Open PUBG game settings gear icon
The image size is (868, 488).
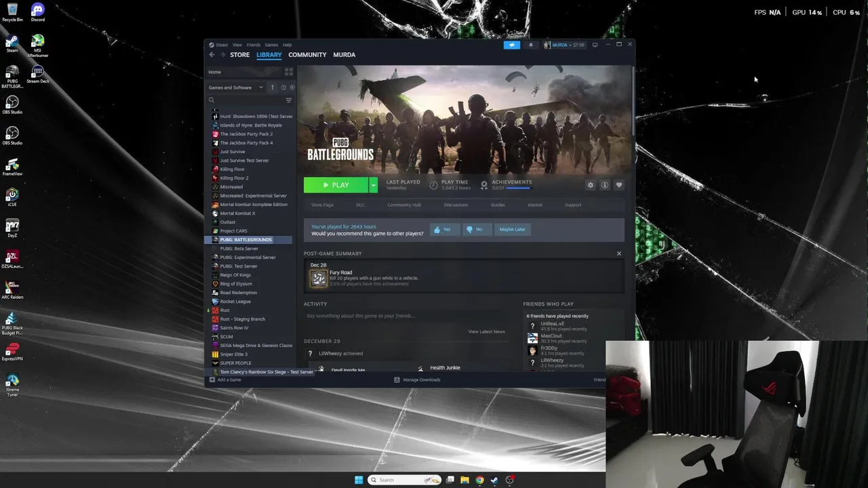[590, 185]
